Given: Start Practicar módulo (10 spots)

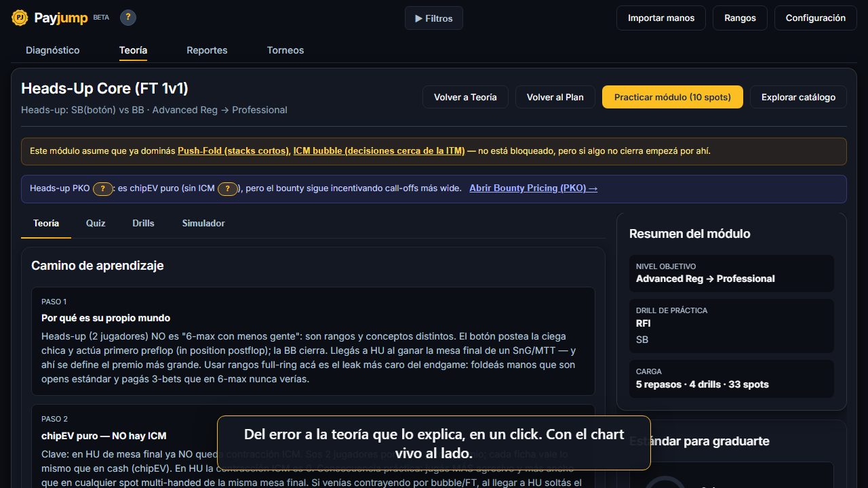Looking at the screenshot, I should pyautogui.click(x=673, y=97).
